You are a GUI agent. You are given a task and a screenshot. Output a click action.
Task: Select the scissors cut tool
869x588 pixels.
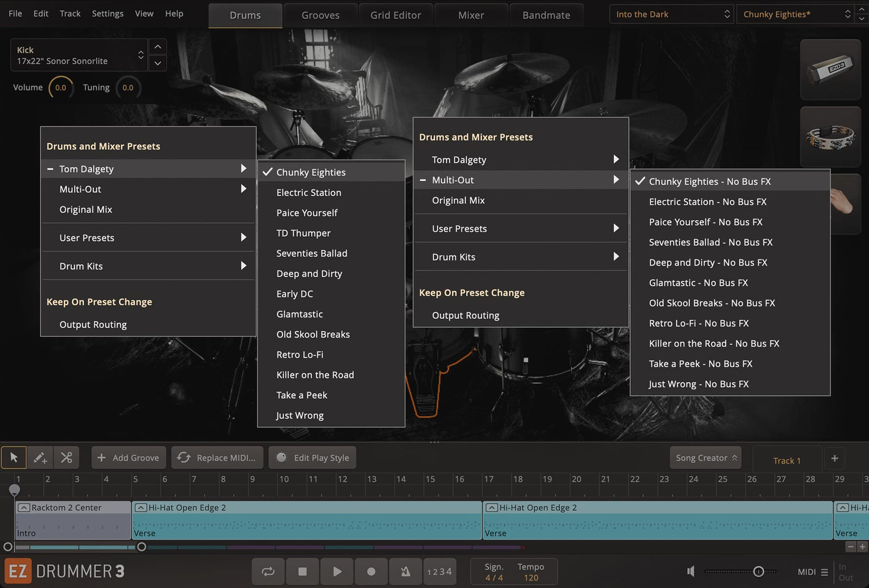click(66, 458)
